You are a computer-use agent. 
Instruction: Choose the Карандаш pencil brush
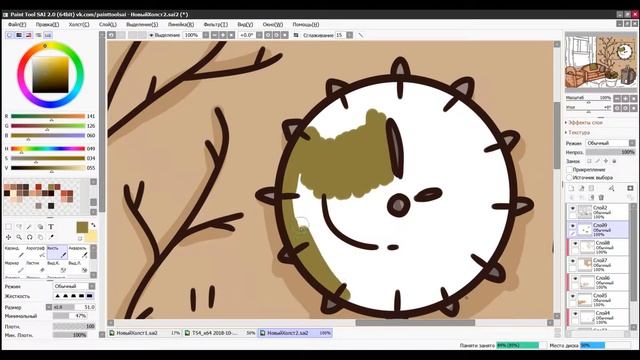click(14, 252)
